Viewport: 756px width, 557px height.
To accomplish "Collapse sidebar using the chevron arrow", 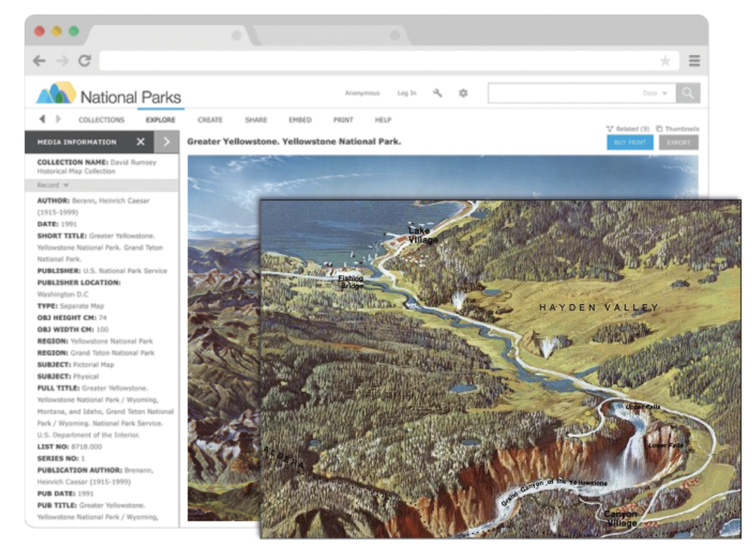I will pyautogui.click(x=166, y=141).
